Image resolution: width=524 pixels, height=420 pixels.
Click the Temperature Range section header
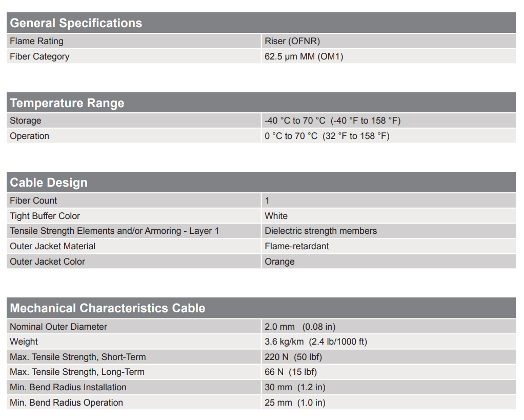(x=67, y=103)
